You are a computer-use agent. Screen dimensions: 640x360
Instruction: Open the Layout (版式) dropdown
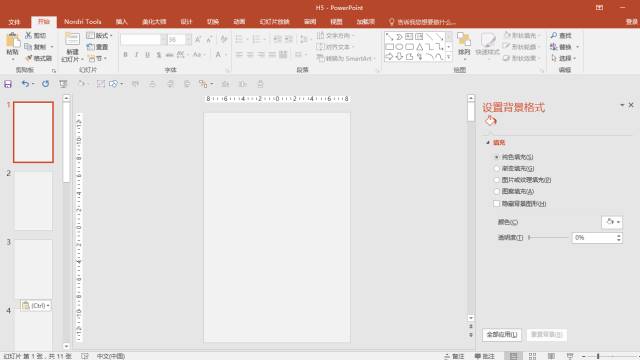[99, 36]
